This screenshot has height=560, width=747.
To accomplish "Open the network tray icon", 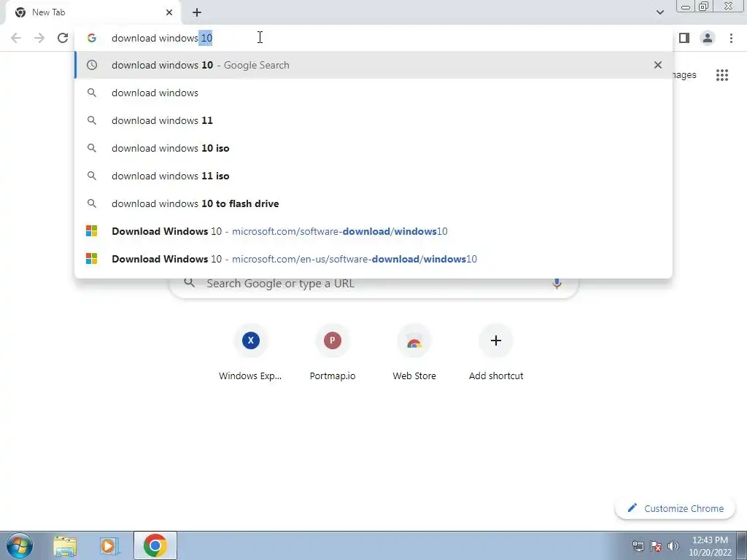I will click(x=638, y=546).
